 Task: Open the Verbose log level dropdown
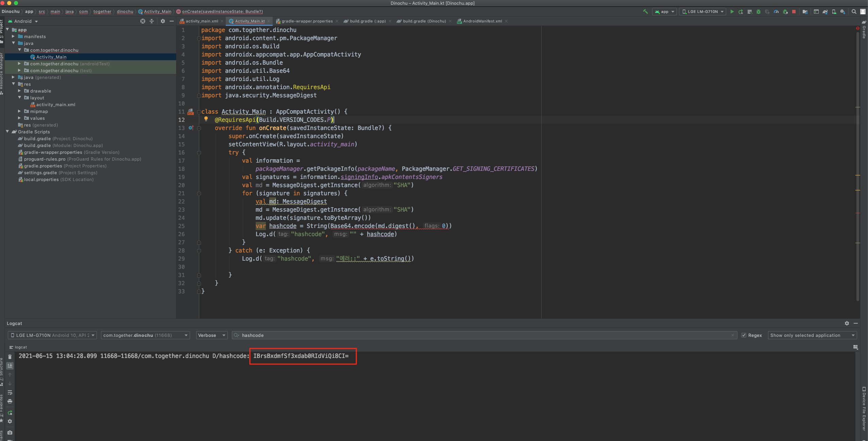(212, 335)
